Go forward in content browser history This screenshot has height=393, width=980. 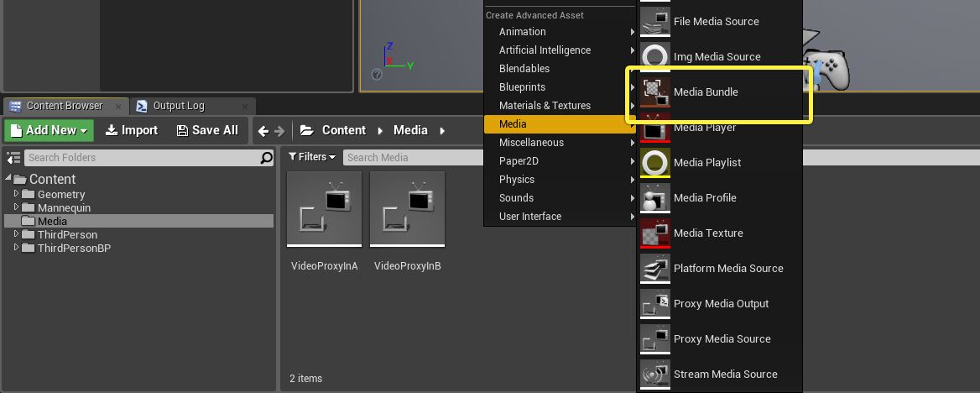pyautogui.click(x=279, y=131)
